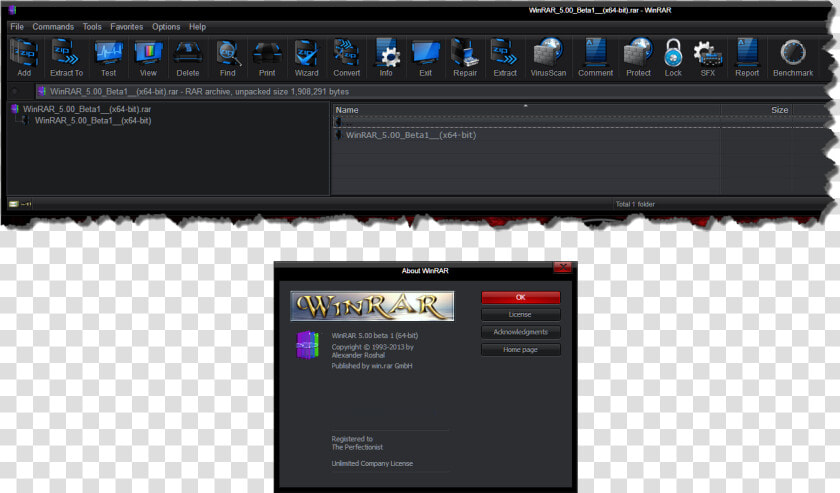
Task: Click the WinRAR books icon in About dialog
Action: 308,345
